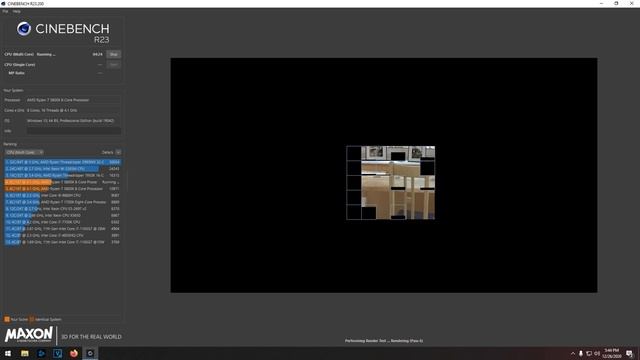This screenshot has height=360, width=640.
Task: Click the Identical System legend swatch
Action: point(32,319)
